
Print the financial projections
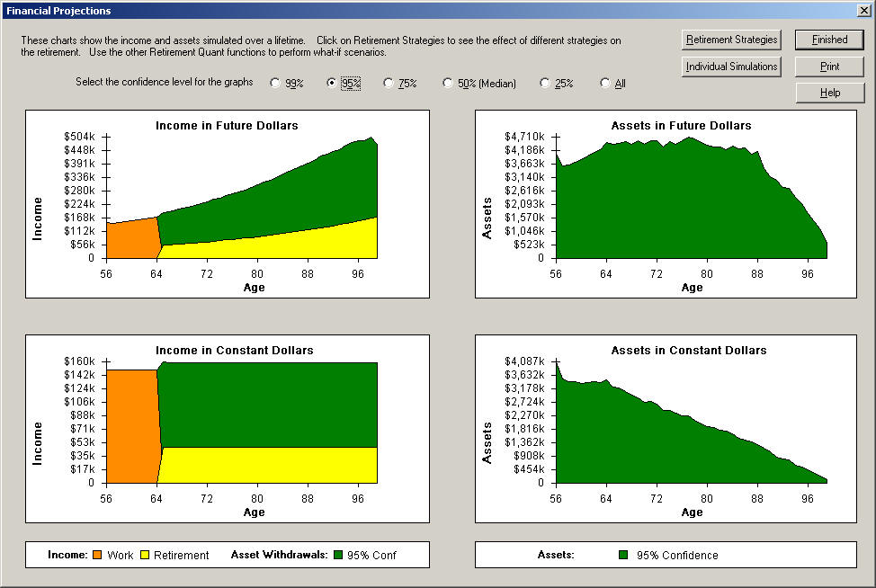pos(829,67)
